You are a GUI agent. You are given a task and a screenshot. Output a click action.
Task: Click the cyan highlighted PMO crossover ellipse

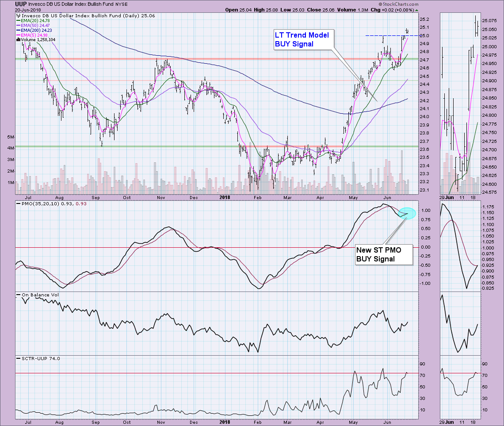click(x=407, y=213)
